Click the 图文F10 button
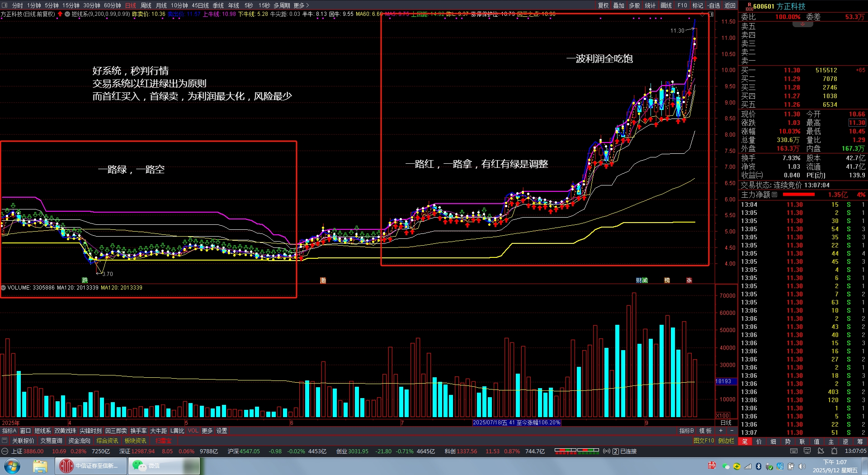The image size is (868, 475). click(x=703, y=441)
